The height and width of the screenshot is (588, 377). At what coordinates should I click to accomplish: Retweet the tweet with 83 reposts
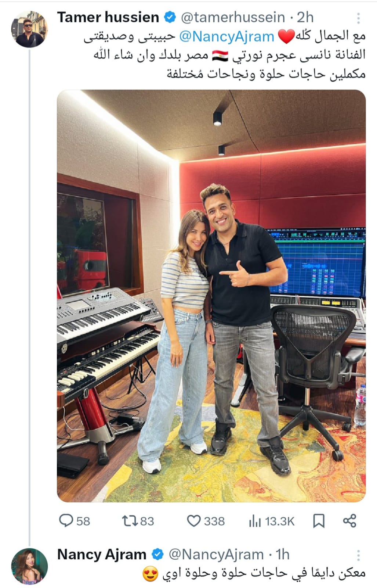(x=138, y=521)
